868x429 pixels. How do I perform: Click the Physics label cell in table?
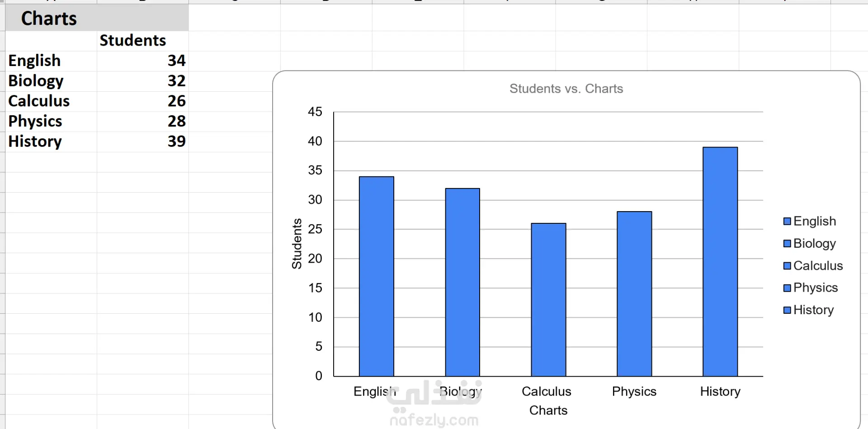tap(51, 122)
